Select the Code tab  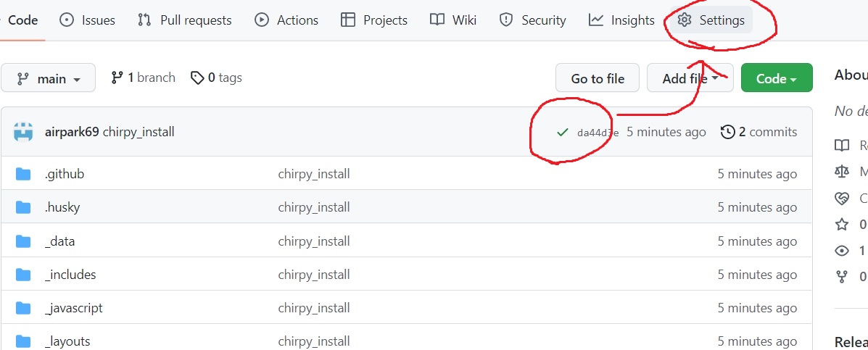pyautogui.click(x=22, y=20)
